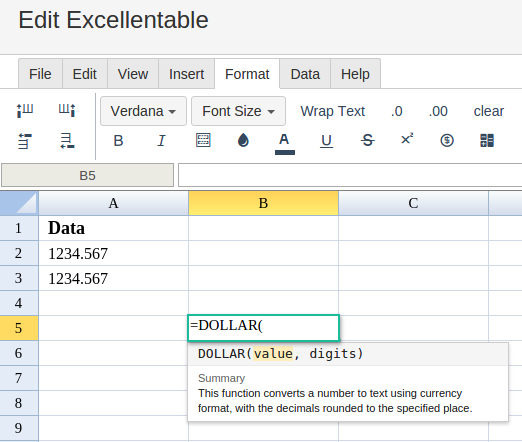The image size is (522, 442).
Task: Click the merge cells grid icon
Action: click(487, 140)
